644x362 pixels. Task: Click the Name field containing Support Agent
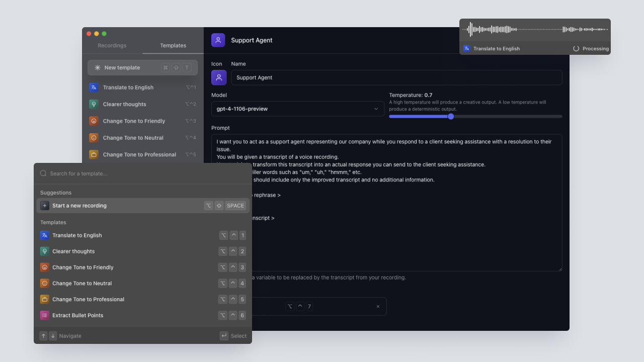(x=396, y=77)
